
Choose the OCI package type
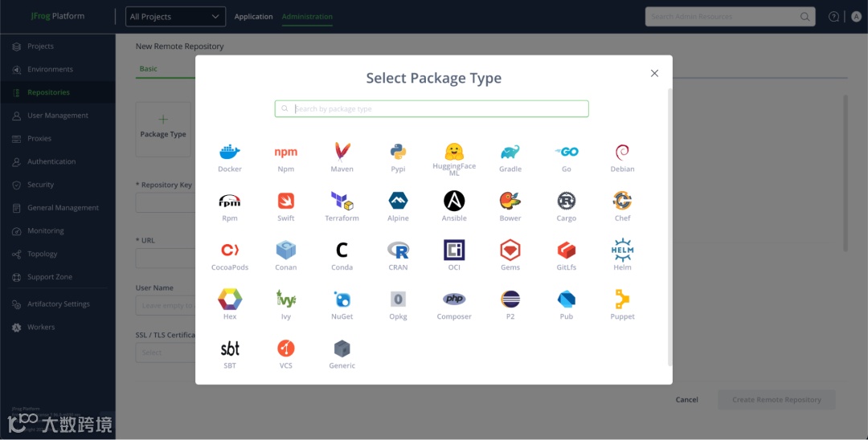[454, 256]
